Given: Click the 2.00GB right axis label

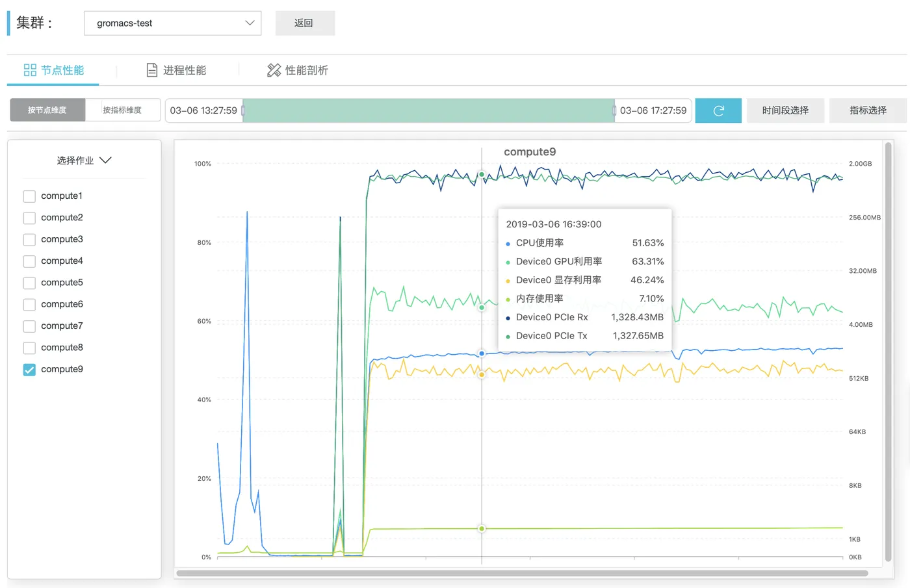Looking at the screenshot, I should click(x=861, y=164).
